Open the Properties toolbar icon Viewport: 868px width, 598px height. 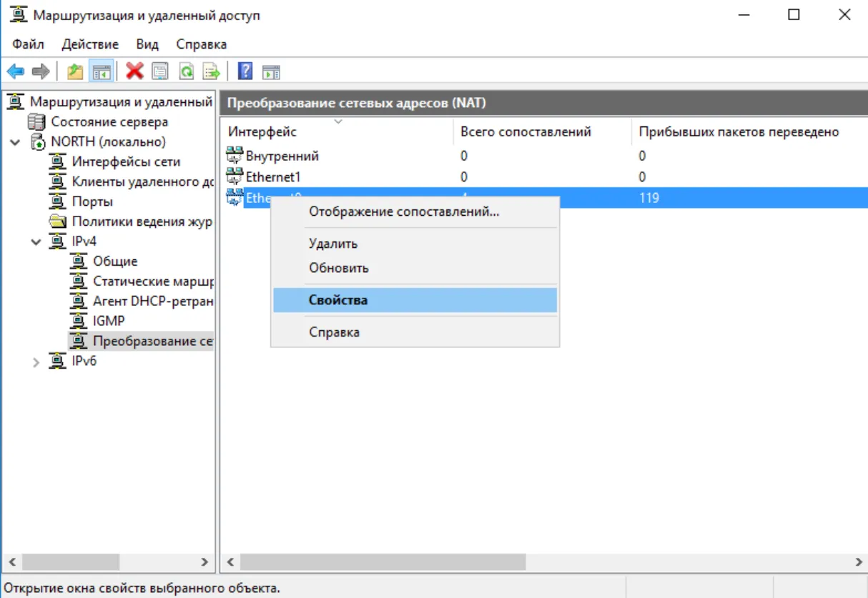160,71
